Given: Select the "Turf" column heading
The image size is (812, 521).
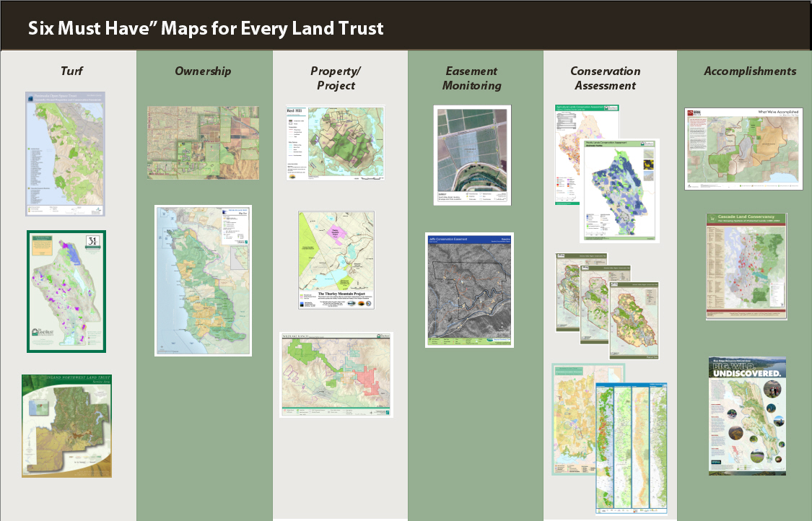Looking at the screenshot, I should (71, 71).
